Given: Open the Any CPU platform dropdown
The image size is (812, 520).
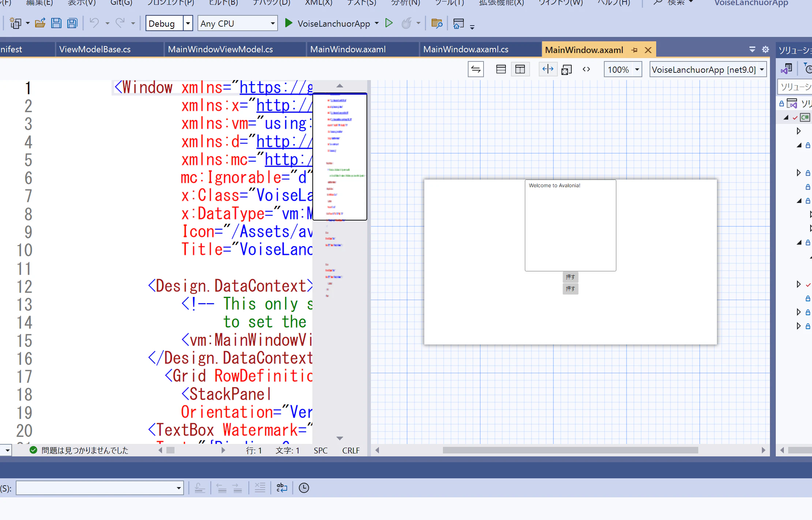Looking at the screenshot, I should click(272, 23).
